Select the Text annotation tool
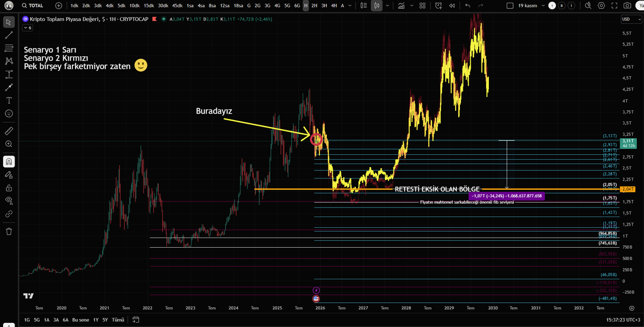Screen dimensions: 644x327 [9, 100]
